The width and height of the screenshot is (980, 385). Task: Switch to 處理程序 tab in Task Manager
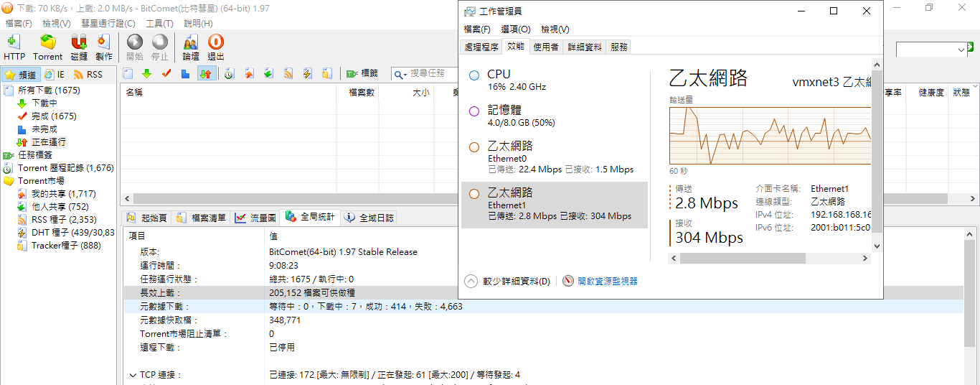[x=481, y=47]
